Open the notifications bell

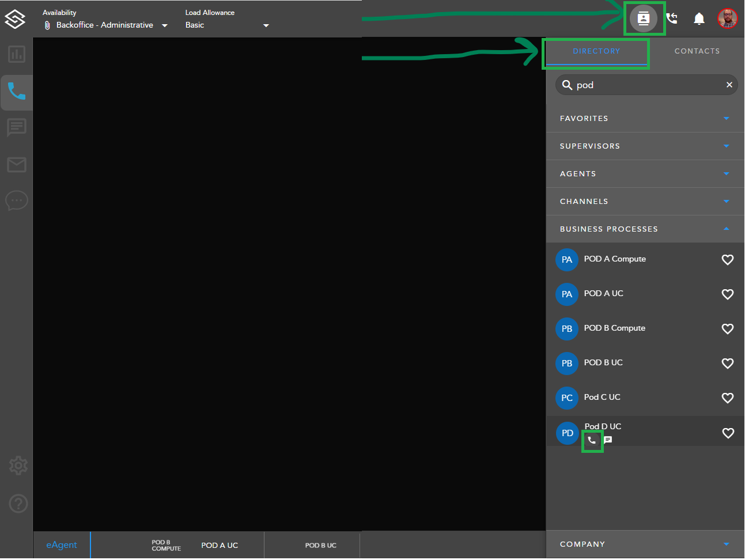coord(699,19)
